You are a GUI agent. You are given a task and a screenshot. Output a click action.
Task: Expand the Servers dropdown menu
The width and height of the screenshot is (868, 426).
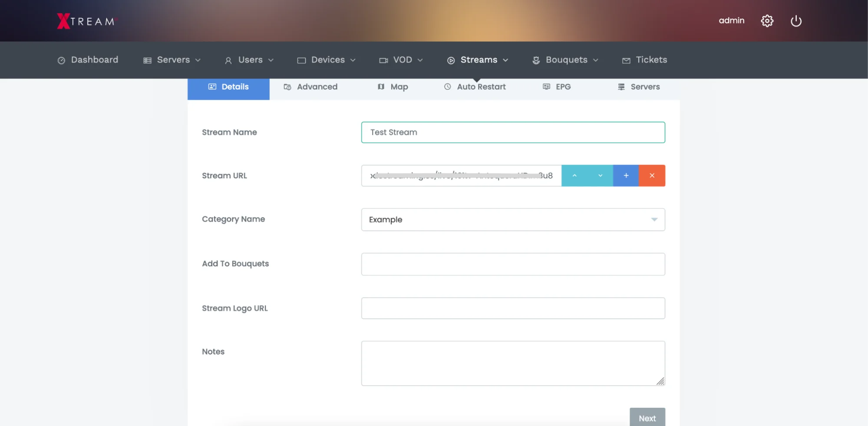tap(172, 60)
